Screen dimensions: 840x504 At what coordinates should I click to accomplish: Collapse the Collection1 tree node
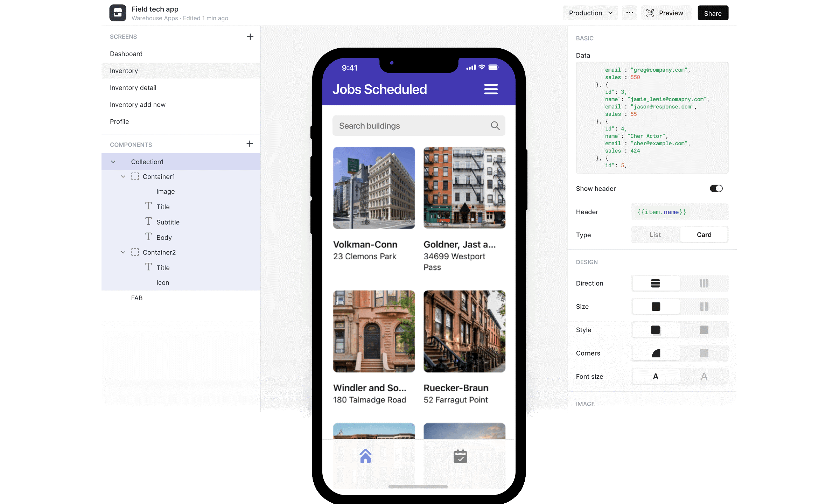pos(113,162)
